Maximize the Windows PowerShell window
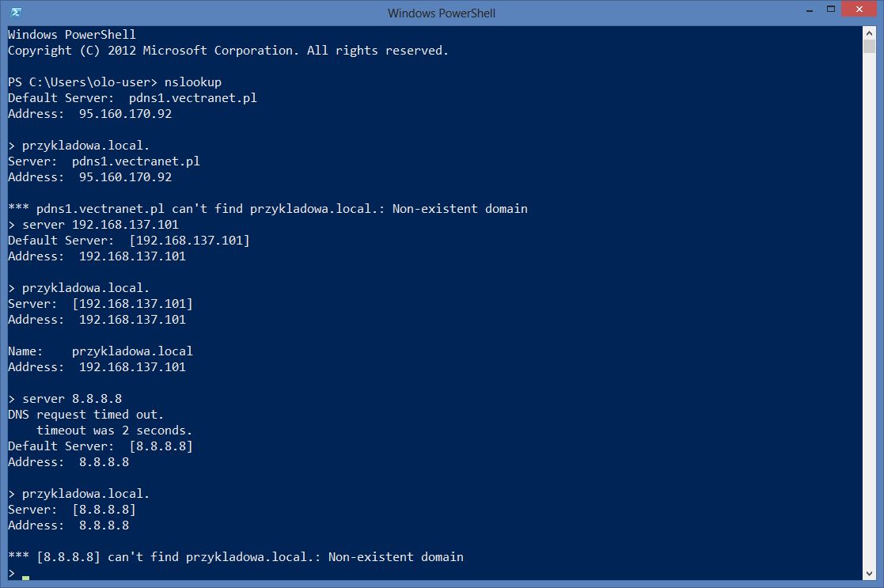Screen dimensions: 884x588 click(x=830, y=9)
